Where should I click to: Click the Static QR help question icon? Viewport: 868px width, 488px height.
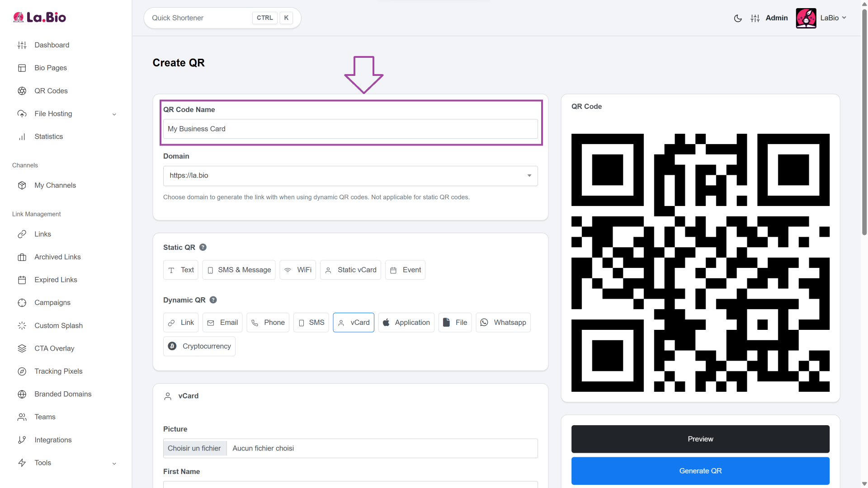(203, 247)
